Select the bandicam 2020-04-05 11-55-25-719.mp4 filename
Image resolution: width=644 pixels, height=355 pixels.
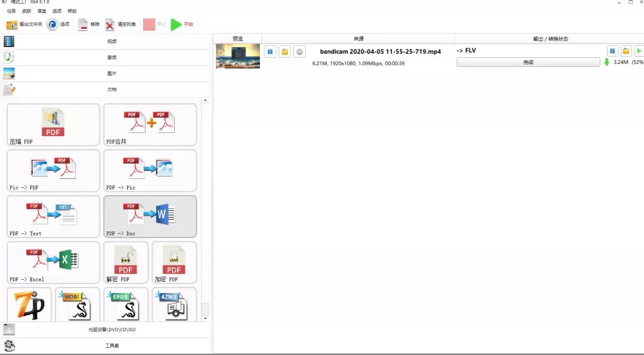(380, 51)
